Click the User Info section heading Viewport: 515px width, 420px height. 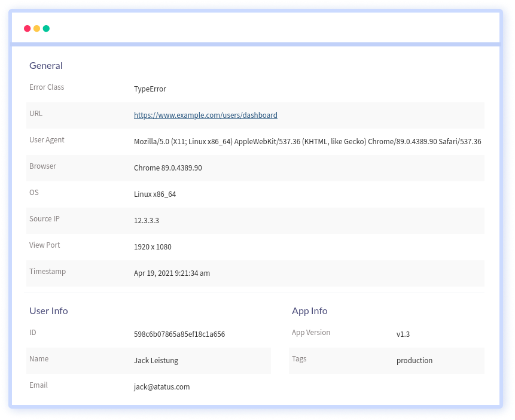point(48,311)
